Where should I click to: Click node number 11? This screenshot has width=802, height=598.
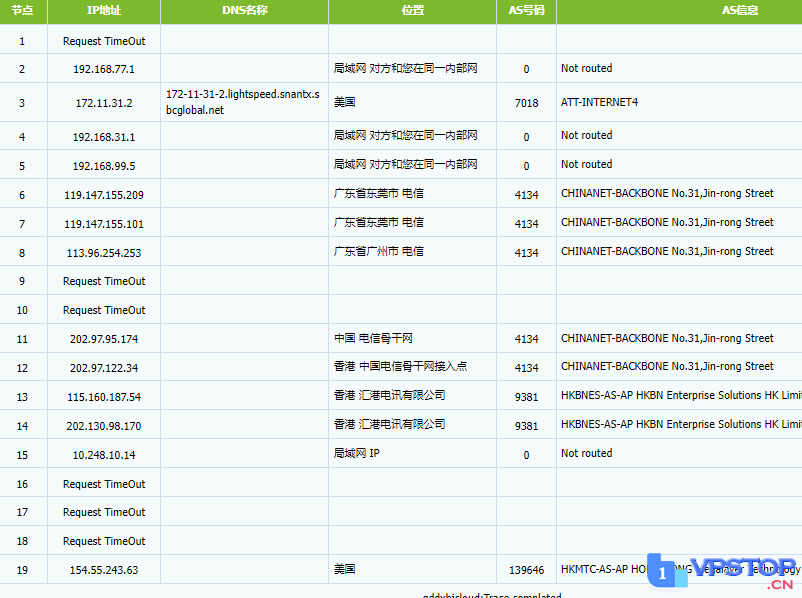[x=22, y=339]
